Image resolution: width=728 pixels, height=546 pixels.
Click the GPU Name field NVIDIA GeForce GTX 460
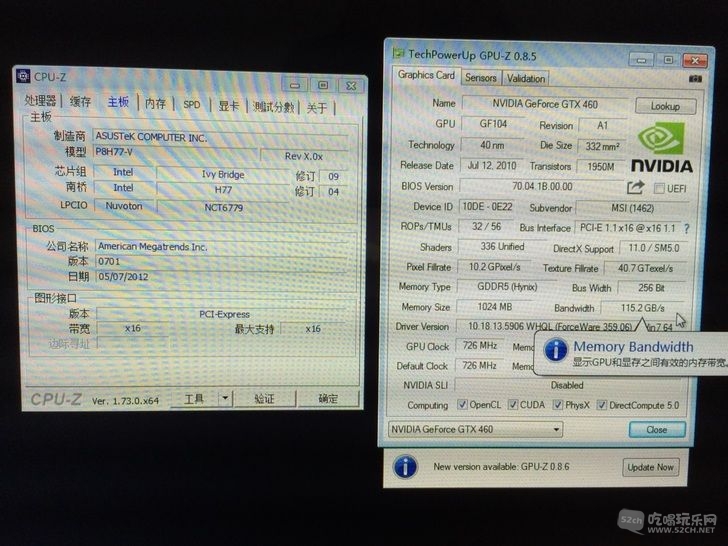click(x=545, y=104)
